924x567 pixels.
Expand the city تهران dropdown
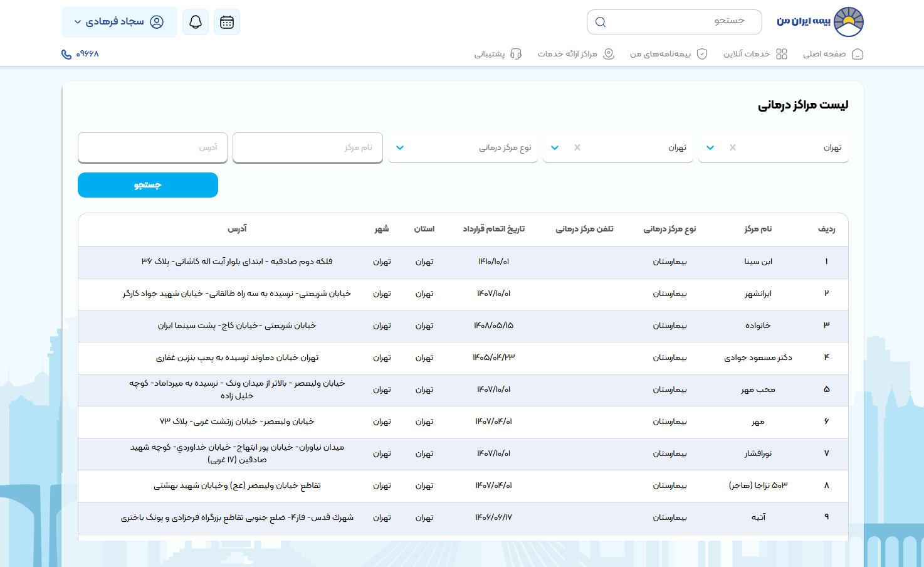tap(554, 147)
